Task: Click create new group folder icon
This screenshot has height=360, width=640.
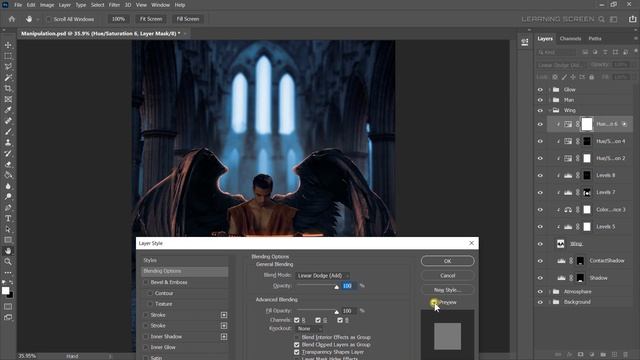Action: click(603, 355)
